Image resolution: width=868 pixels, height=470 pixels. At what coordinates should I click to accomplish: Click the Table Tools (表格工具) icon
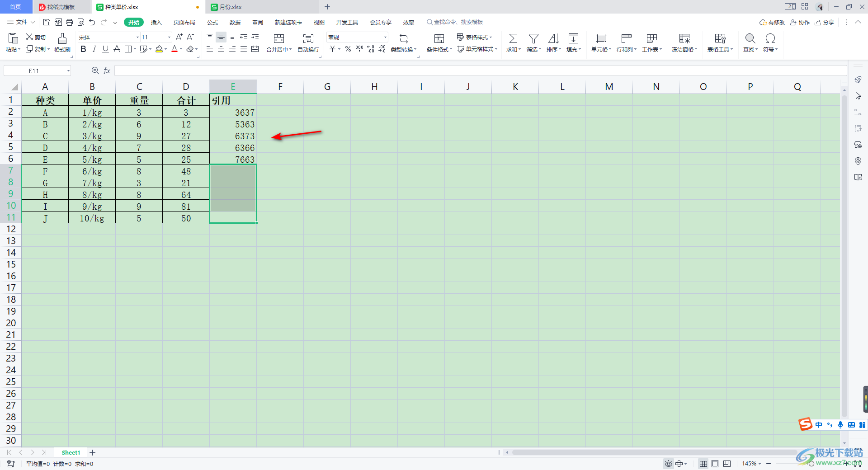720,38
